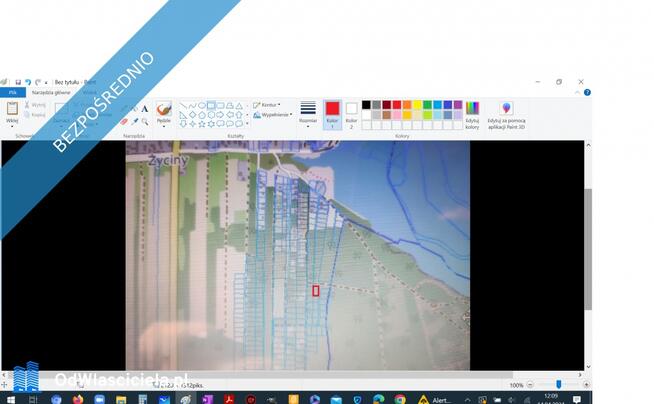This screenshot has height=404, width=654.
Task: Click the Wklej paste clipboard icon
Action: [12, 108]
